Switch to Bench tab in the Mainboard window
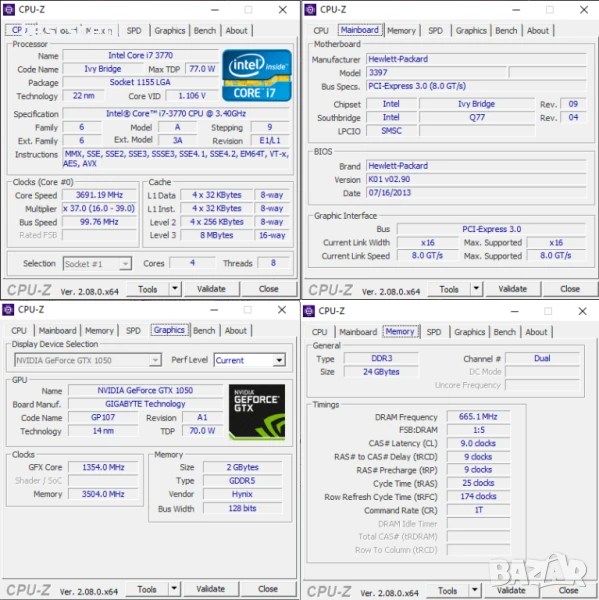Image resolution: width=599 pixels, height=600 pixels. point(506,31)
